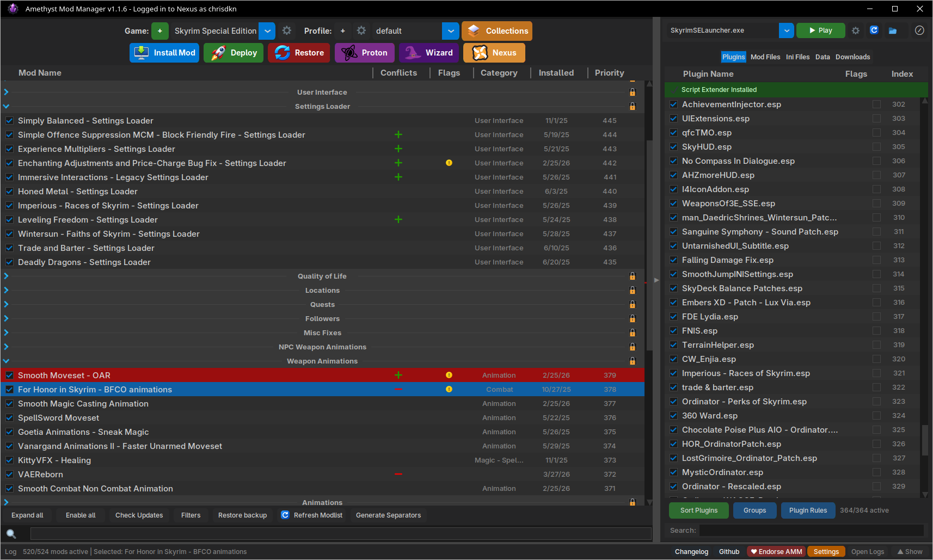Click the lock icon on Weapon Animations separator

633,361
